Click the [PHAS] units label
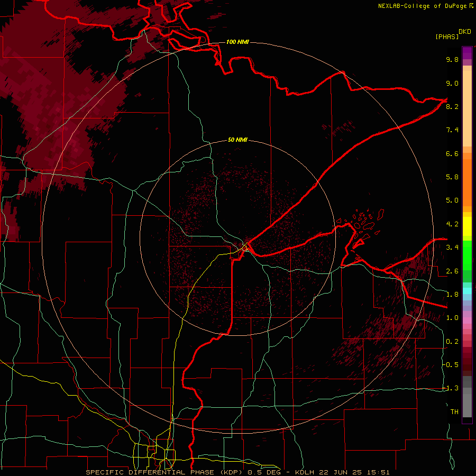Screen dimensions: 476x476 click(447, 36)
